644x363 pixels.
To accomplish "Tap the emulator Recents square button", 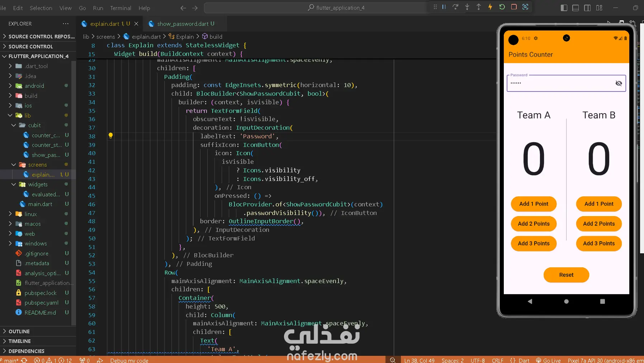I will pos(602,301).
